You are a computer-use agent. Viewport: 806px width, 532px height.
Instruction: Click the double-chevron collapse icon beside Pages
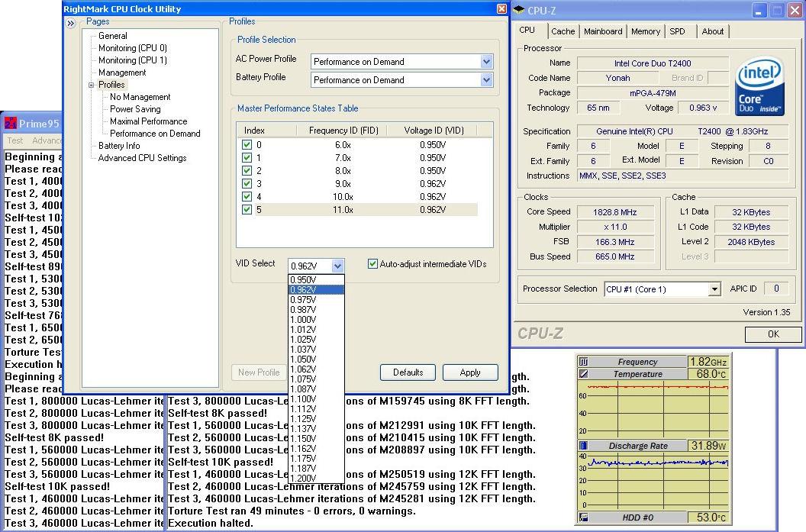71,23
